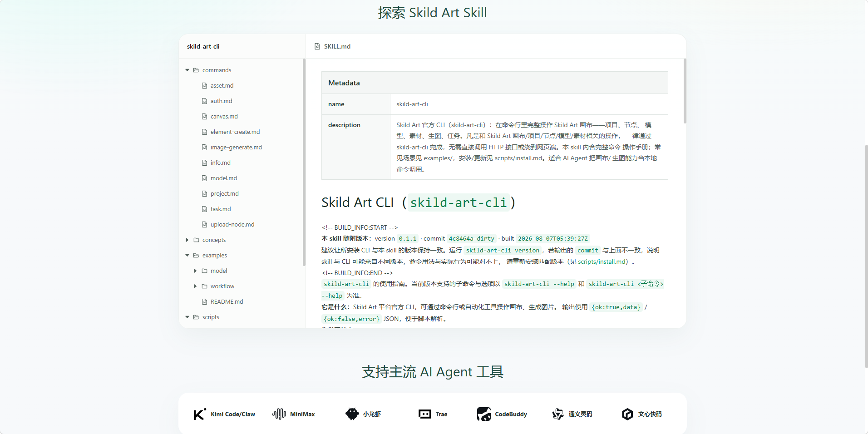Click the Kimi Code/Claw label
The width and height of the screenshot is (868, 434).
(233, 414)
